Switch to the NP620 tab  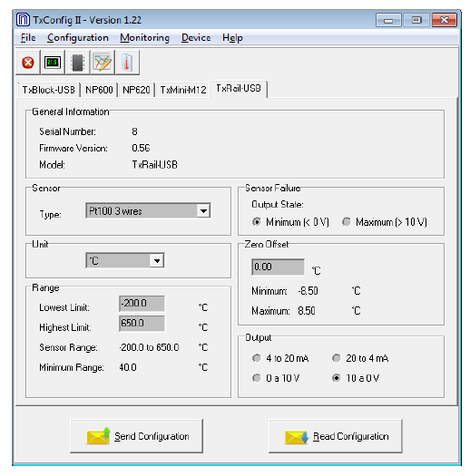click(x=136, y=90)
